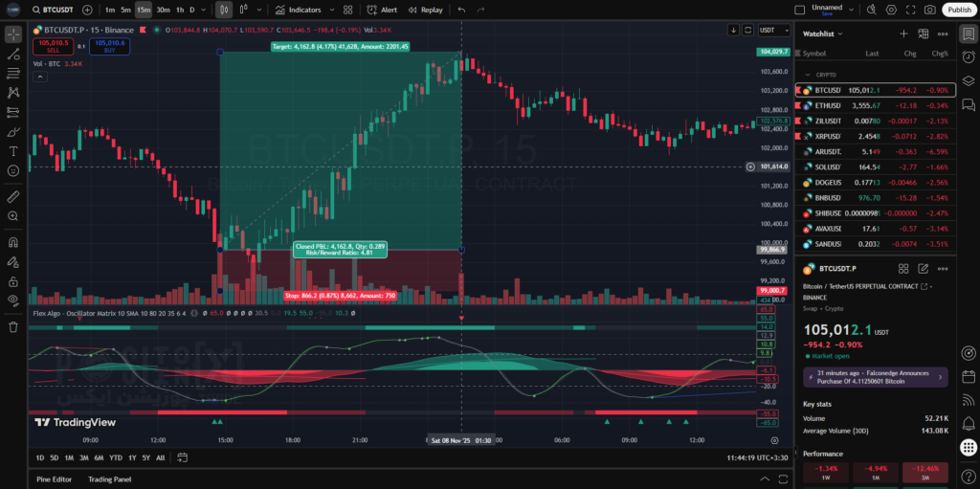980x489 pixels.
Task: Redo the last chart action
Action: point(480,10)
